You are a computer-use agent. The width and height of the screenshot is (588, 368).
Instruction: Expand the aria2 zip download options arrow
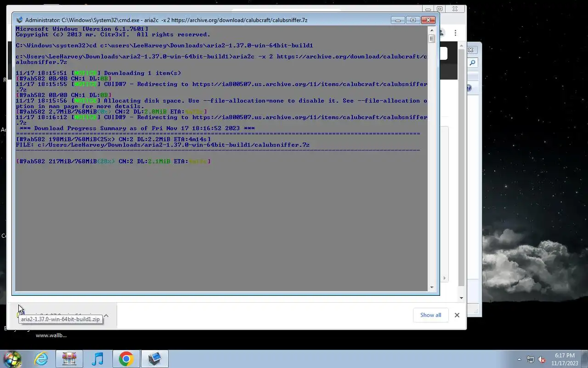click(x=106, y=316)
